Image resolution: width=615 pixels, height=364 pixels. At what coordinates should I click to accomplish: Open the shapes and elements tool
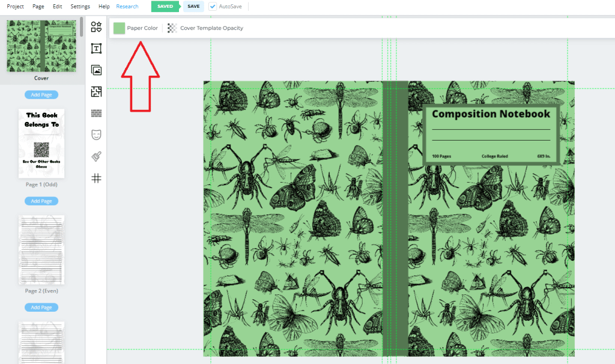[96, 27]
